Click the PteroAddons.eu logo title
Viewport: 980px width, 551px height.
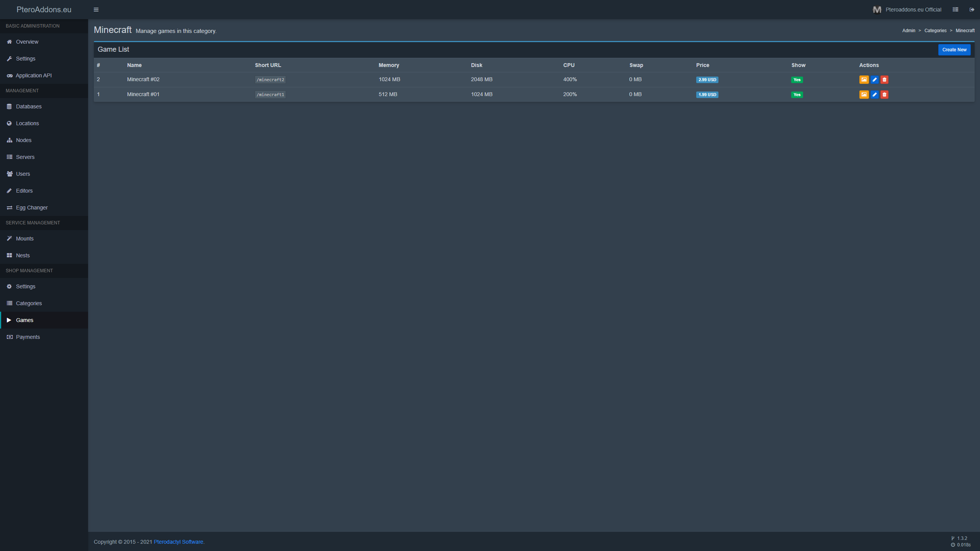coord(44,10)
